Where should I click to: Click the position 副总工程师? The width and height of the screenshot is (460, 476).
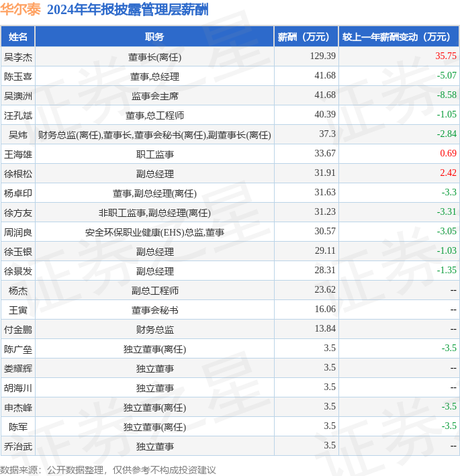tap(154, 291)
